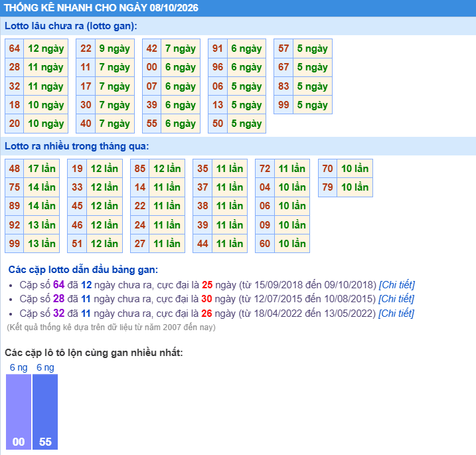This screenshot has height=455, width=476.
Task: Open Chi tiết link for pair 32
Action: [396, 313]
